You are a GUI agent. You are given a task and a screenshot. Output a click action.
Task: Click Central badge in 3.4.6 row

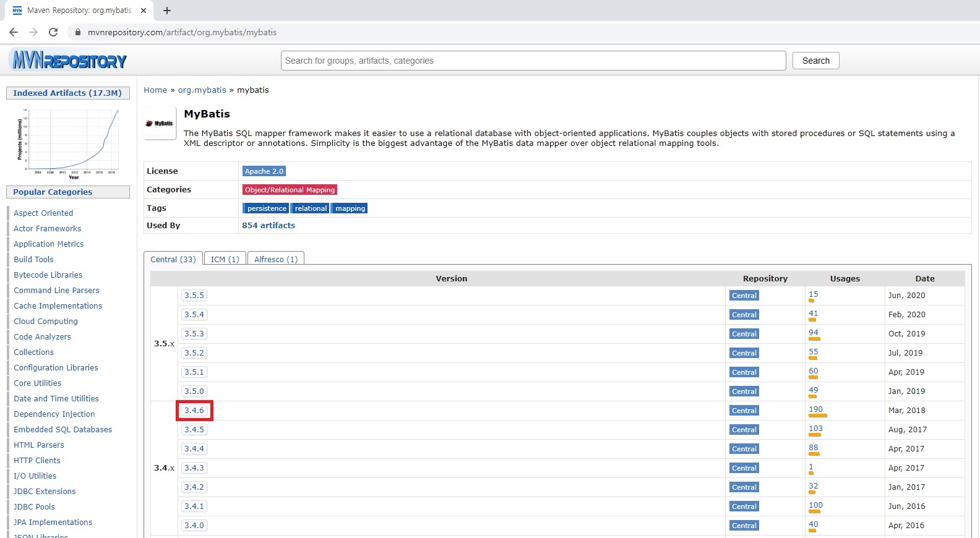pos(744,411)
